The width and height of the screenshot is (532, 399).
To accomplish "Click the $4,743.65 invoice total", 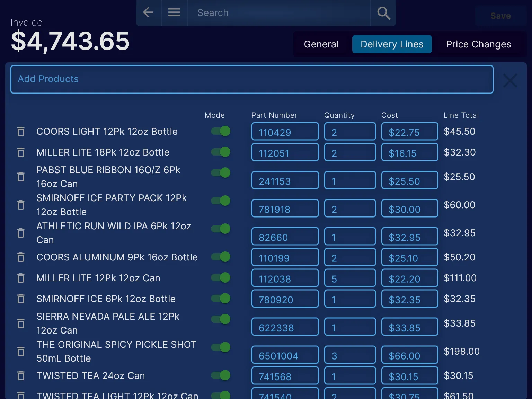I will [x=70, y=41].
